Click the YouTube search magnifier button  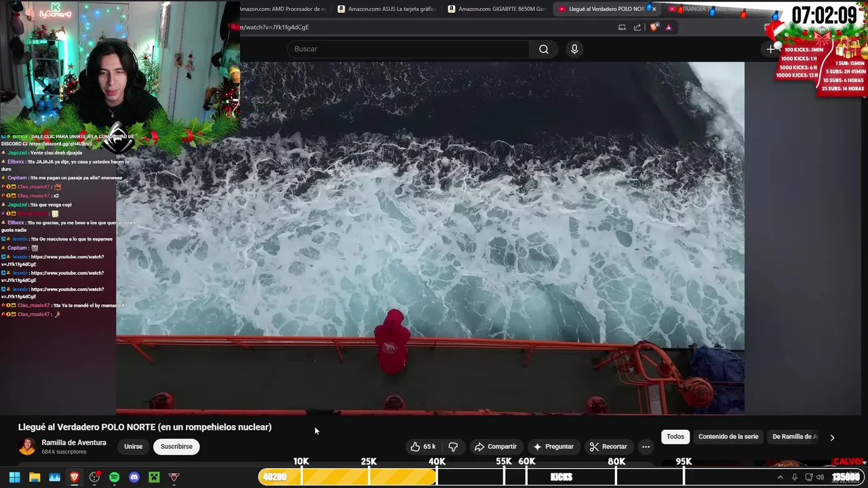pyautogui.click(x=543, y=49)
